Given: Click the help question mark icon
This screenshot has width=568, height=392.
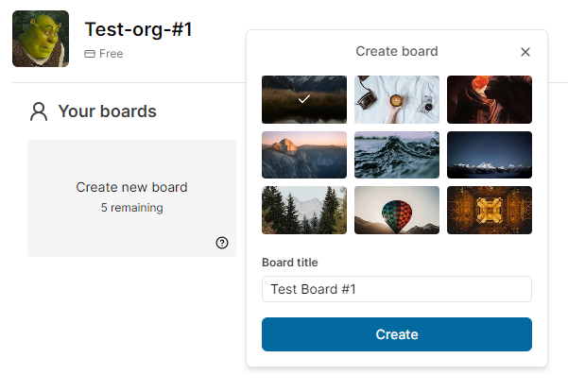Looking at the screenshot, I should [x=222, y=243].
